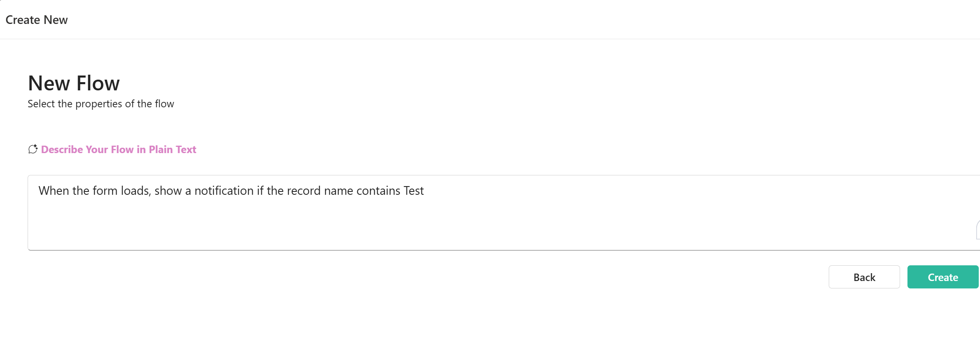Click the Create New page title
This screenshot has height=359, width=980.
pyautogui.click(x=36, y=19)
